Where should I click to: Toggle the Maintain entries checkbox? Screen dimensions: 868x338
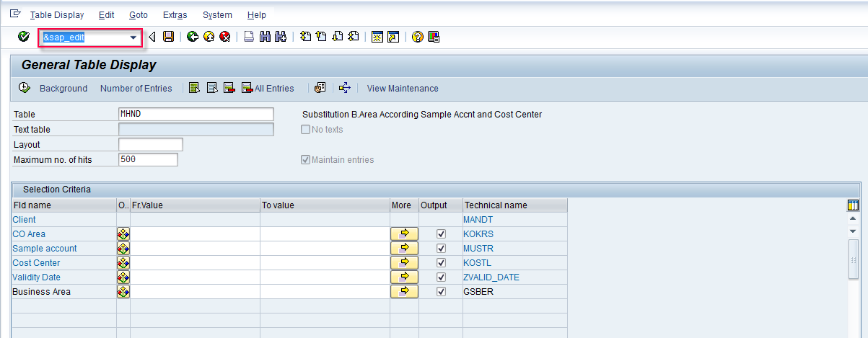[x=305, y=159]
